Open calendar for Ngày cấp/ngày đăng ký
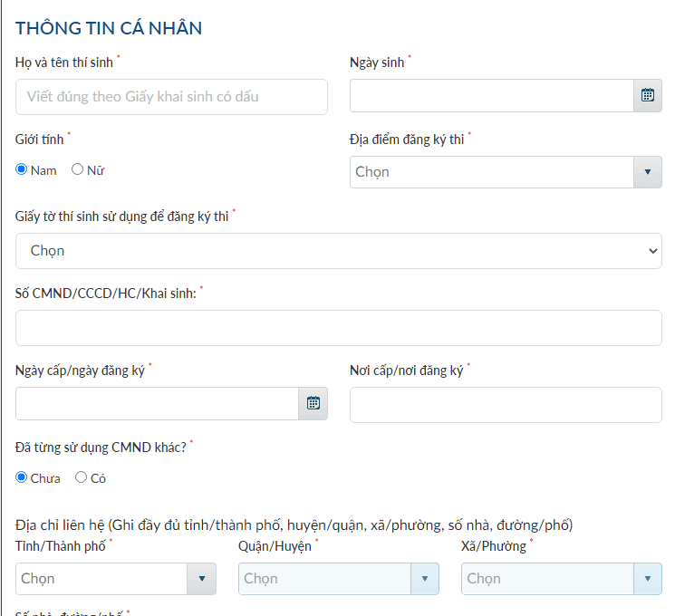Viewport: 675px width, 616px height. pos(313,403)
